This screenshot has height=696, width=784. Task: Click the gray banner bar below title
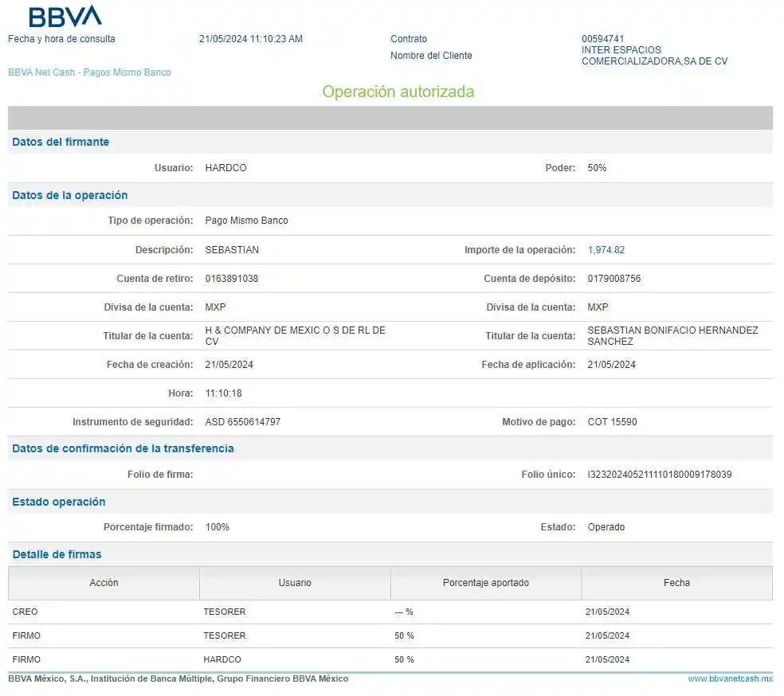[x=390, y=118]
